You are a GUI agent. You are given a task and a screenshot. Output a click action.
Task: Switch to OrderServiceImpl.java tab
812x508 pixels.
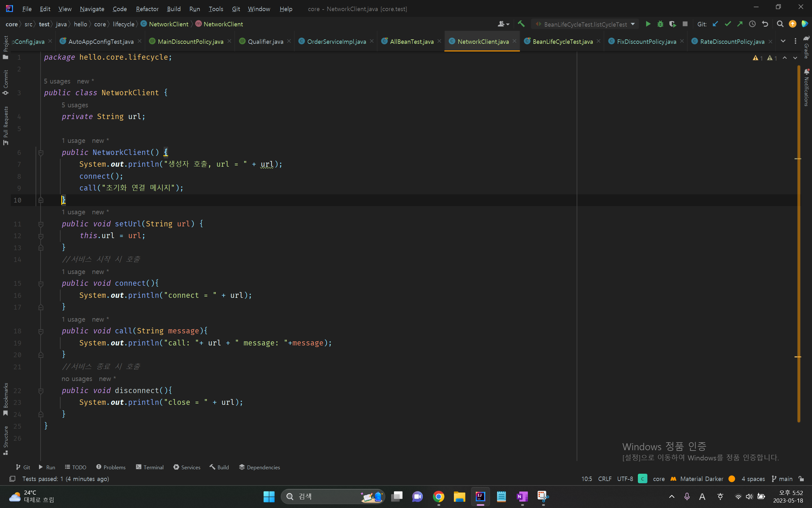tap(336, 41)
